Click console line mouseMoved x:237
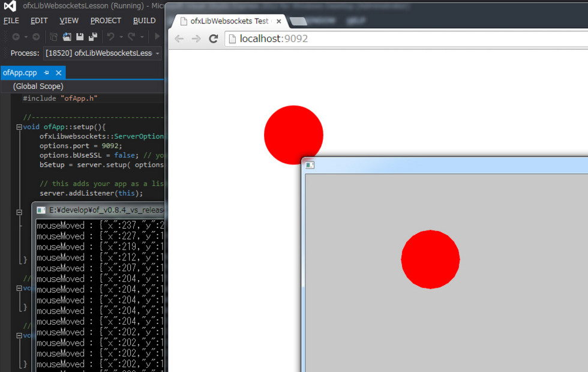Screen dimensions: 588x372 point(100,226)
